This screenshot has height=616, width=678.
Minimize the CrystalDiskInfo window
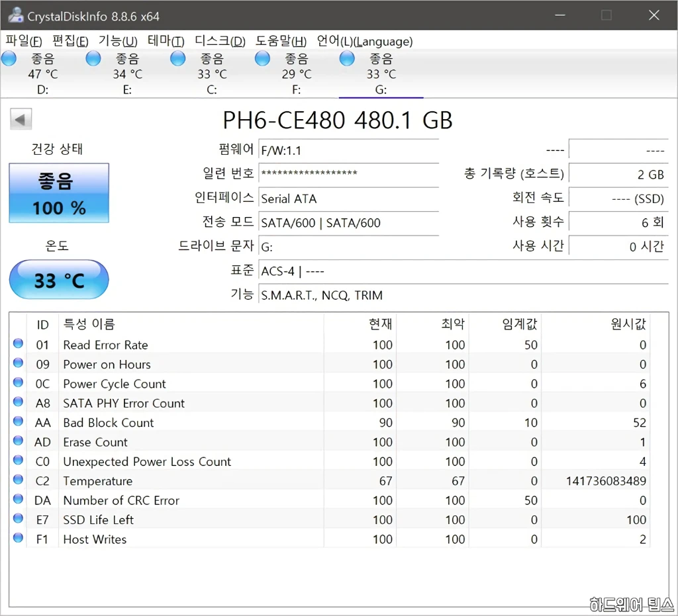[x=560, y=15]
